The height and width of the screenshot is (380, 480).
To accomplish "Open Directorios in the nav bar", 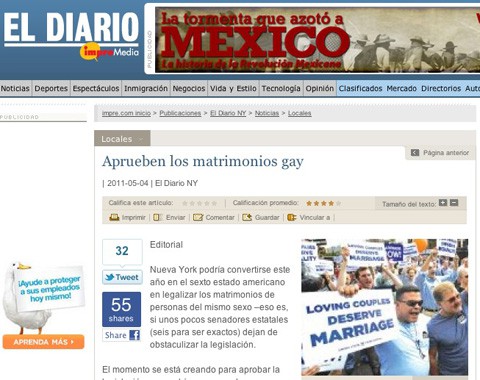I will (x=441, y=88).
